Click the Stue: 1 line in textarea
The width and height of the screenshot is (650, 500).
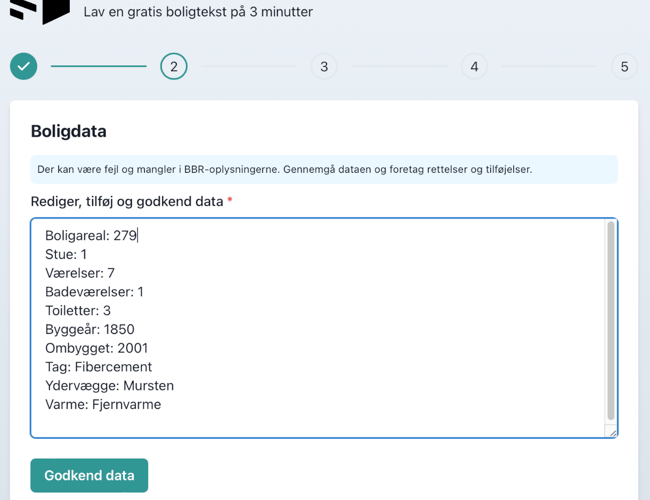[66, 255]
